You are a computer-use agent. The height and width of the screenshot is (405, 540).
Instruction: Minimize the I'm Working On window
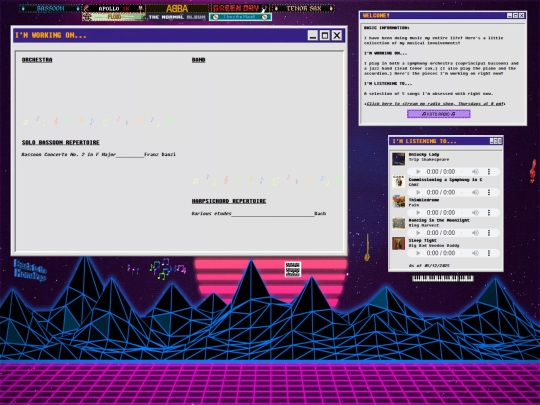coord(313,35)
